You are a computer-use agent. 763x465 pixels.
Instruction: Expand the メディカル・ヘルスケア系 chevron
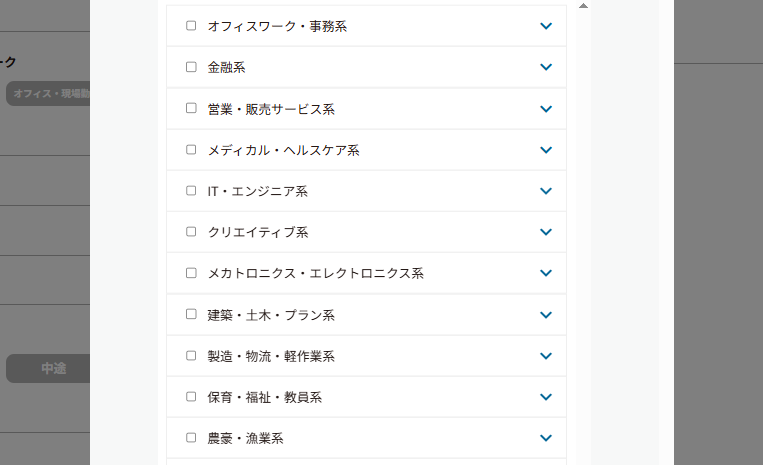pyautogui.click(x=546, y=150)
